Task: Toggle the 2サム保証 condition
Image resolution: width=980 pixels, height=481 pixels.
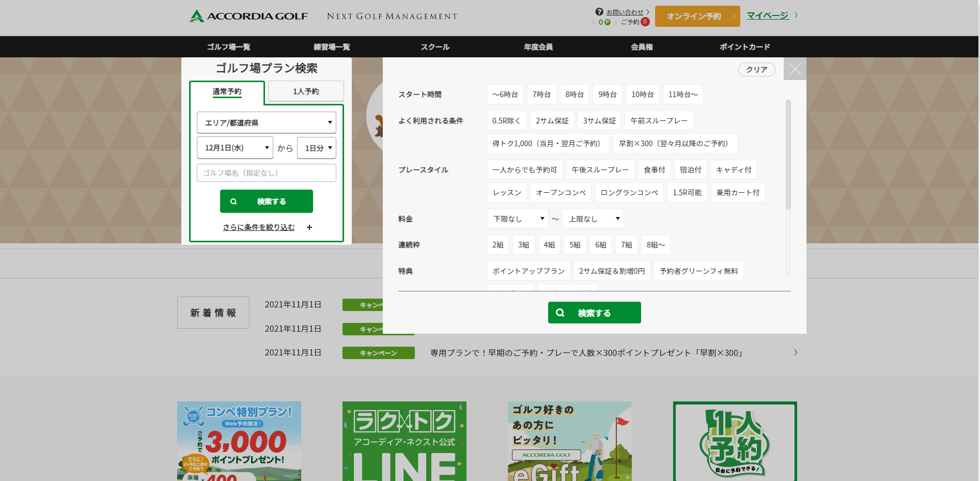Action: click(552, 121)
